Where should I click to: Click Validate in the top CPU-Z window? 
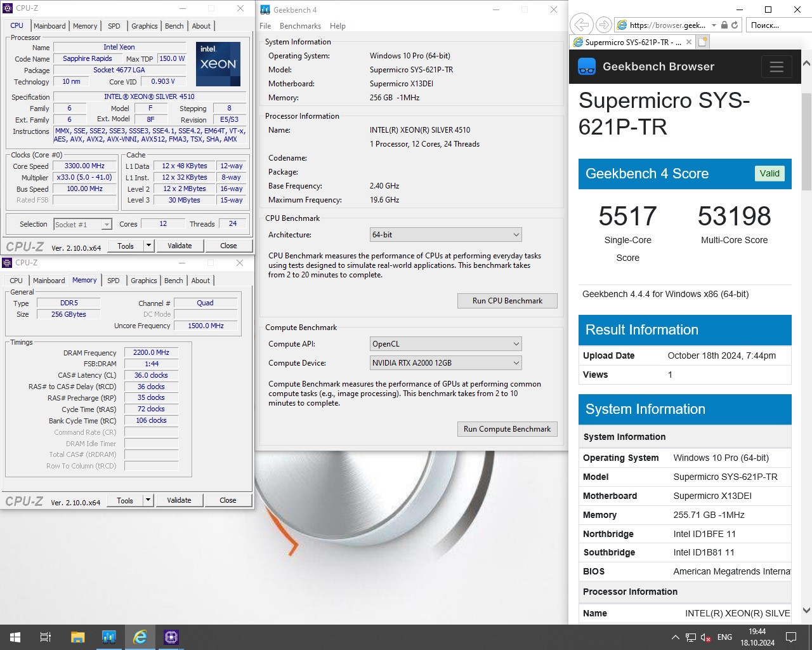point(180,246)
